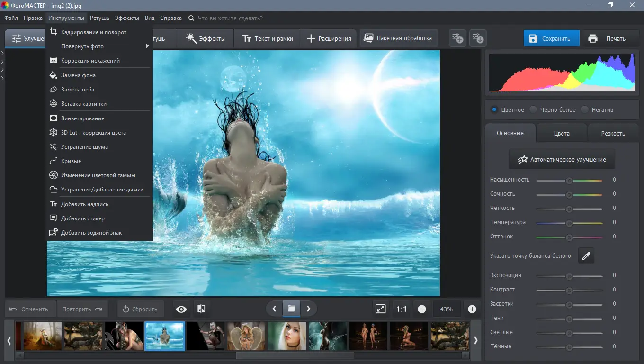Viewport: 644px width, 364px height.
Task: Go to next photo arrow
Action: tap(309, 309)
